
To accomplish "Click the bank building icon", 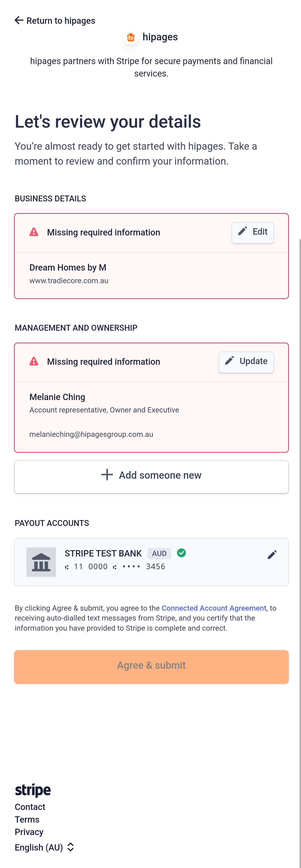I will 41,562.
